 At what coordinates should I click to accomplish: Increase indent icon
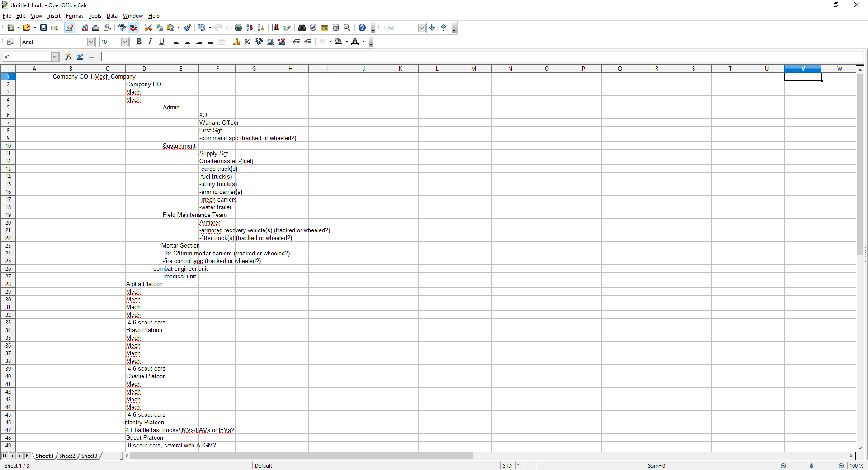coord(308,42)
